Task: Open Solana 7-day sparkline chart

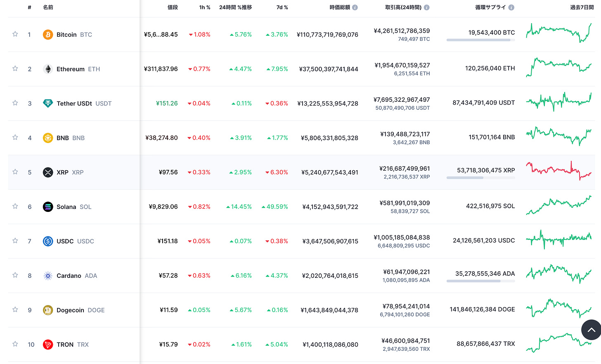Action: (x=559, y=205)
